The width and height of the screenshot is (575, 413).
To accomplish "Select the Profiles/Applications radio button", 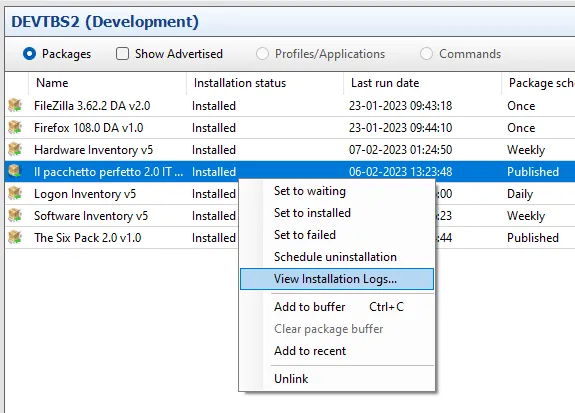I will (262, 54).
